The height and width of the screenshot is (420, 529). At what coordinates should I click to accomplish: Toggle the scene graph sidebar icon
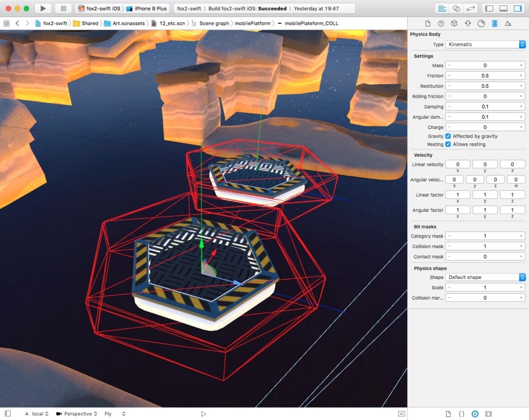click(x=8, y=414)
